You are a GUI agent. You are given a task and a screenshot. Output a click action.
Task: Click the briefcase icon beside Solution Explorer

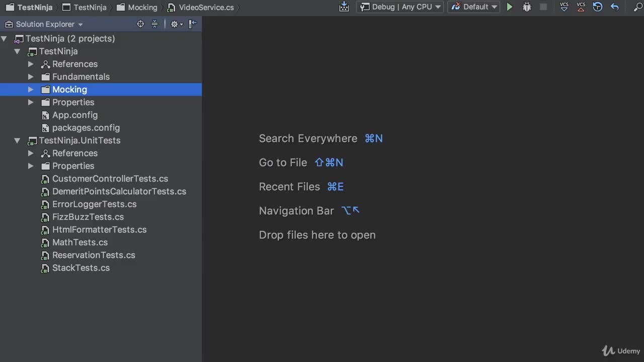coord(9,24)
